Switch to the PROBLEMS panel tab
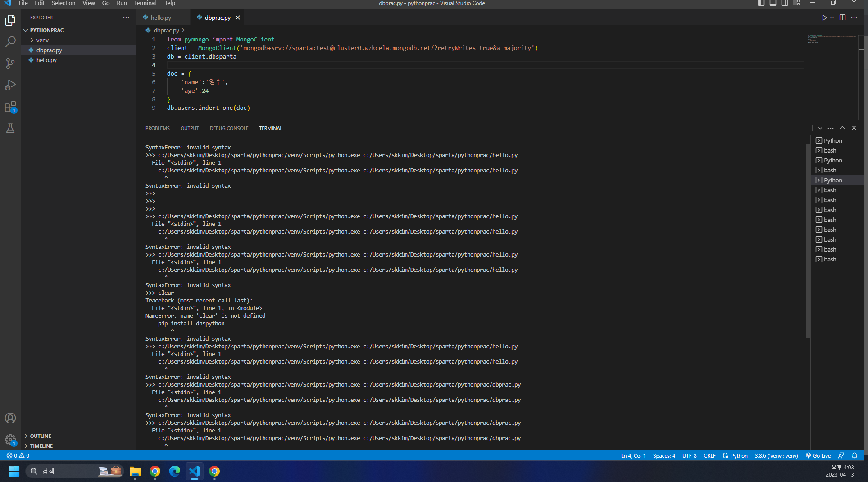The image size is (868, 482). tap(158, 128)
